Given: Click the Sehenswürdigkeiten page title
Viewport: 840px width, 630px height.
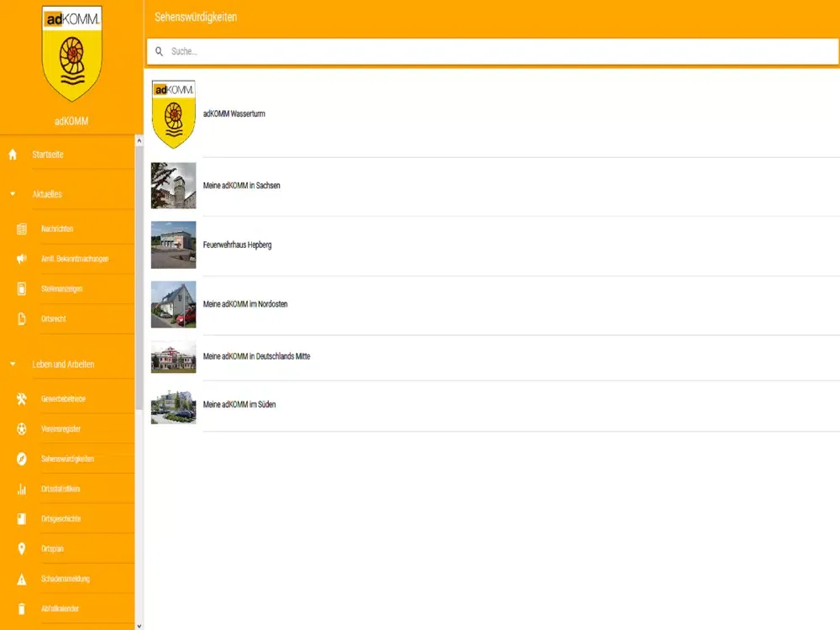Looking at the screenshot, I should [196, 17].
